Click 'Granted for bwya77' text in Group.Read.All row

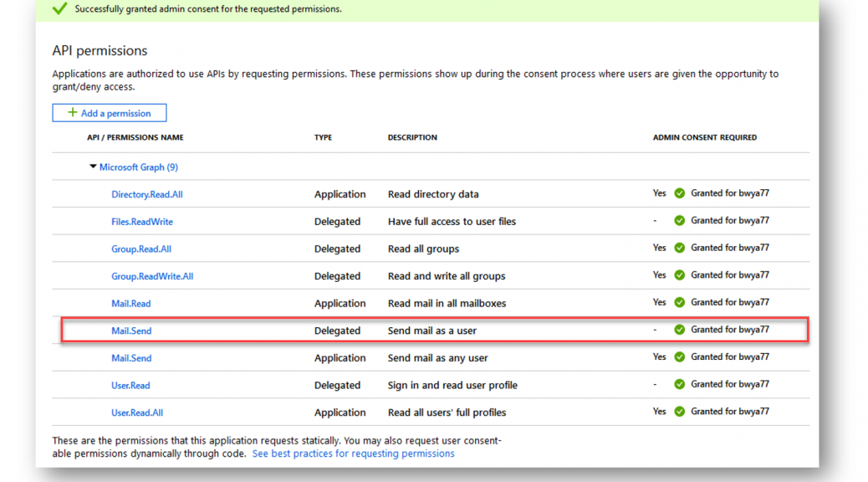[730, 248]
